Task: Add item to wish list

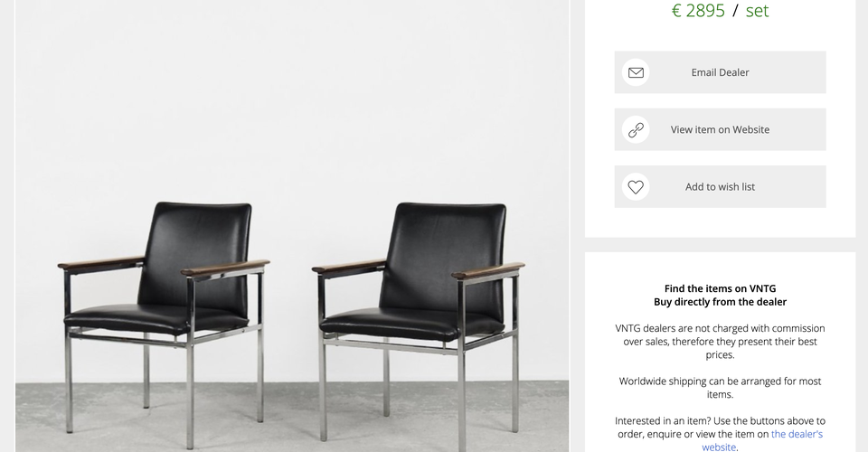Action: (x=720, y=187)
